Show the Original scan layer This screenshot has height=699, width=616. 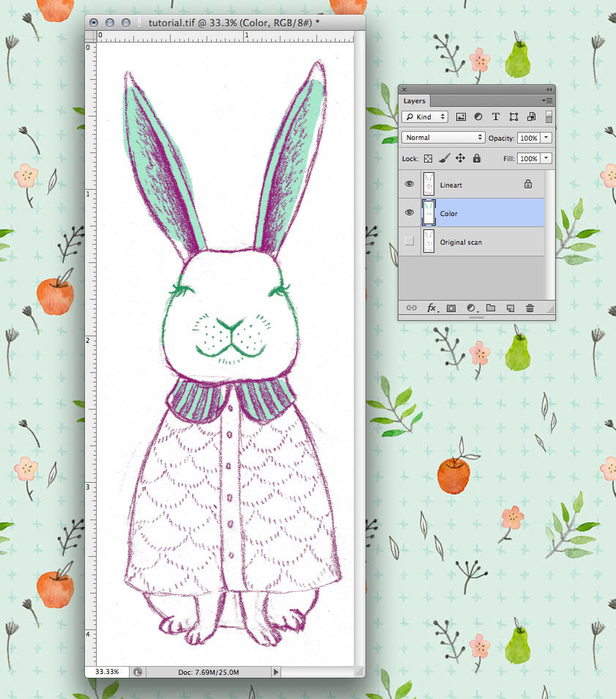(409, 242)
